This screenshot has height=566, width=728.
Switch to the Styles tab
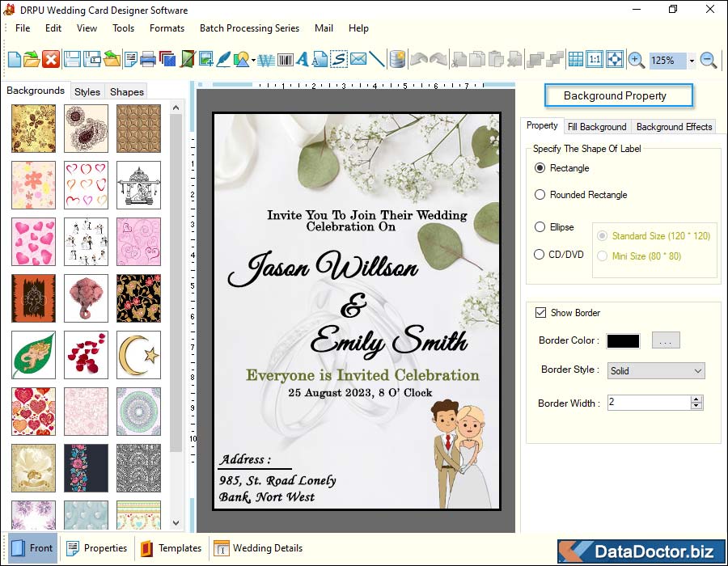[x=87, y=92]
